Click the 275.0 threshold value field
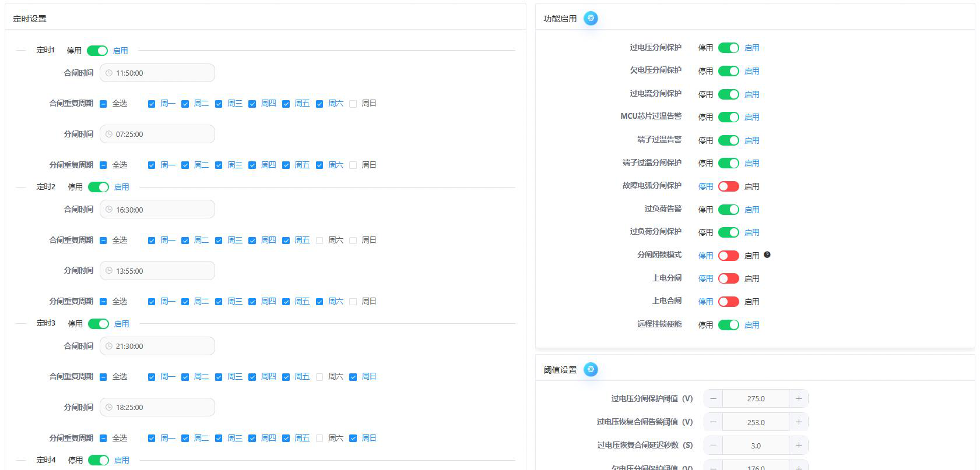This screenshot has height=470, width=980. point(756,398)
